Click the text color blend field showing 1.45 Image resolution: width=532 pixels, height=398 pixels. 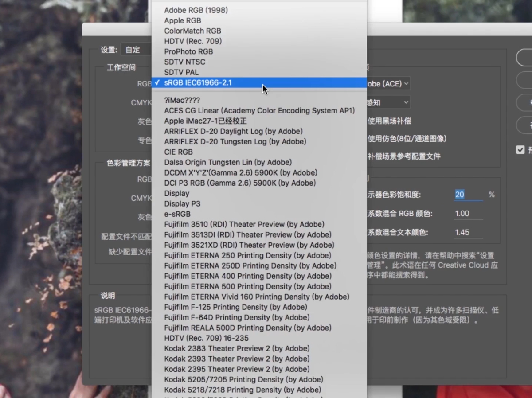(x=468, y=232)
